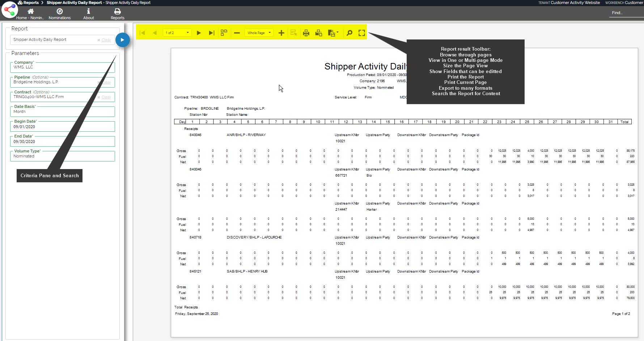Go to the next report page
The image size is (644, 341).
199,33
